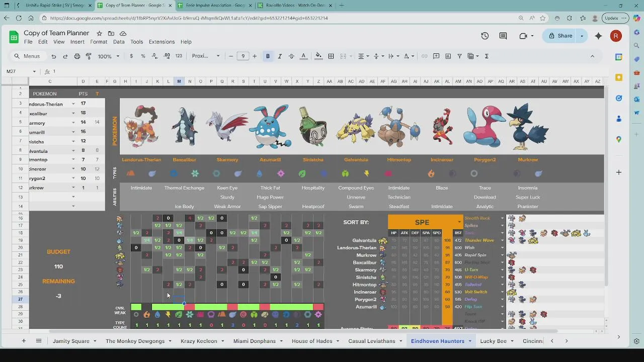Open the text wrapping dropdown
This screenshot has width=644, height=362.
click(x=393, y=56)
